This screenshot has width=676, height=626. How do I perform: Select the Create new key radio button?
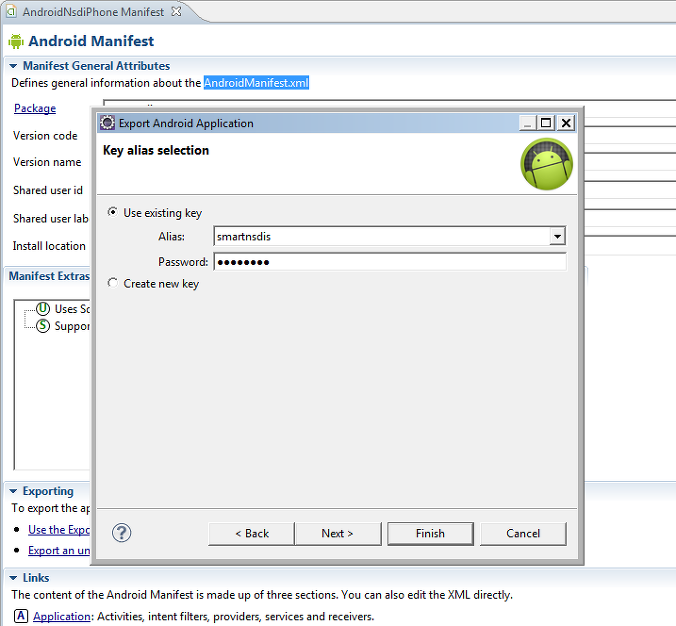click(113, 283)
